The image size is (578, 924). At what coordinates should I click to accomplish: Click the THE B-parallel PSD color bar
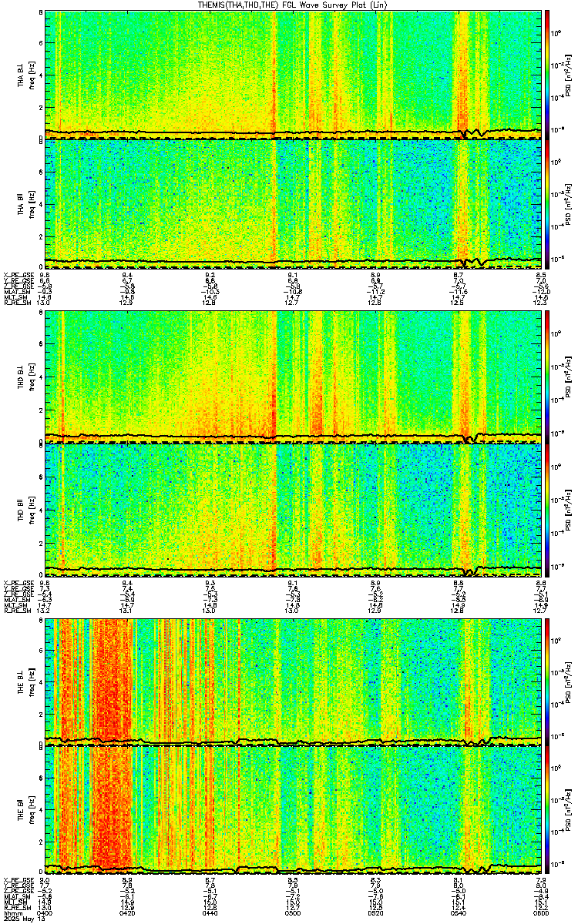coord(547,809)
